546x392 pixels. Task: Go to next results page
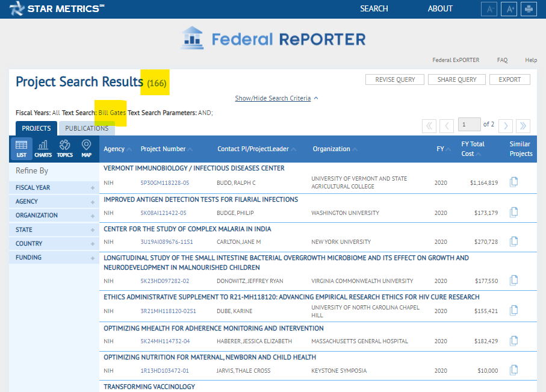point(506,126)
